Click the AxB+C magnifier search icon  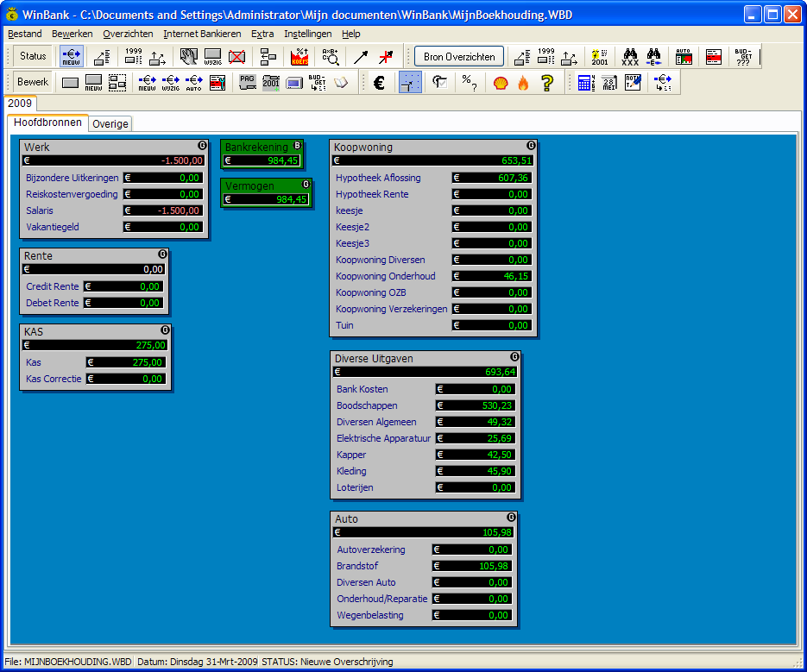tap(330, 56)
